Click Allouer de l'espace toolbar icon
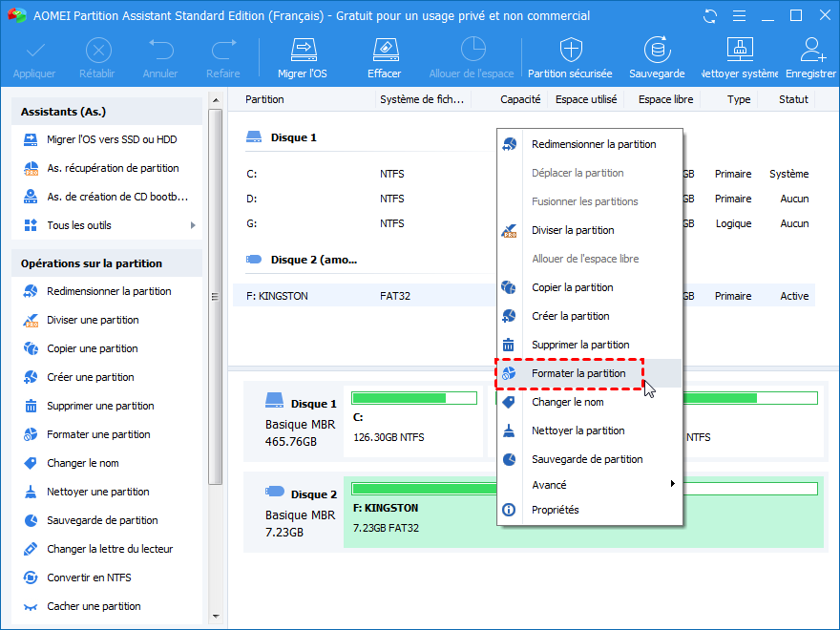The height and width of the screenshot is (630, 840). tap(472, 50)
